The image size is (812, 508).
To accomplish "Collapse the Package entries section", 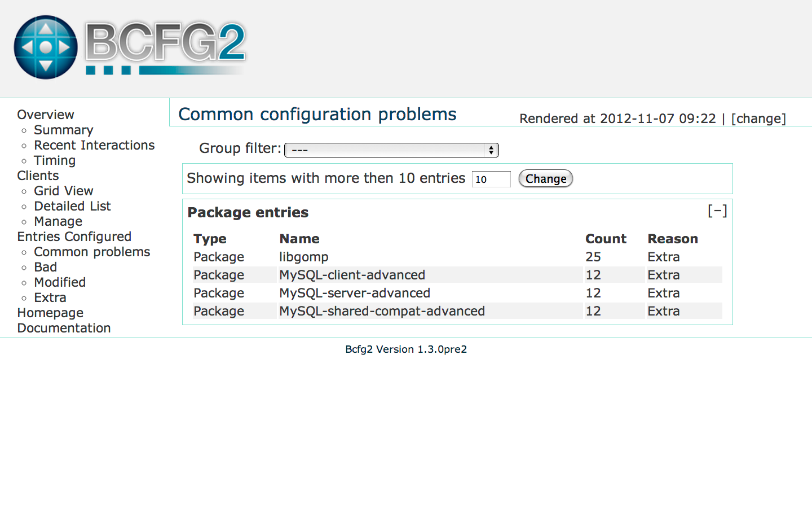I will [717, 211].
